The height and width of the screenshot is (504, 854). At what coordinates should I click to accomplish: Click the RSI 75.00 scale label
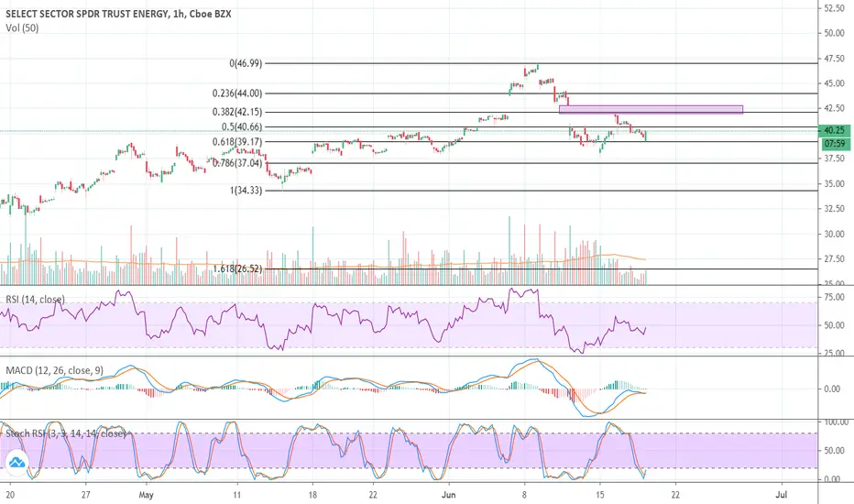pos(835,297)
